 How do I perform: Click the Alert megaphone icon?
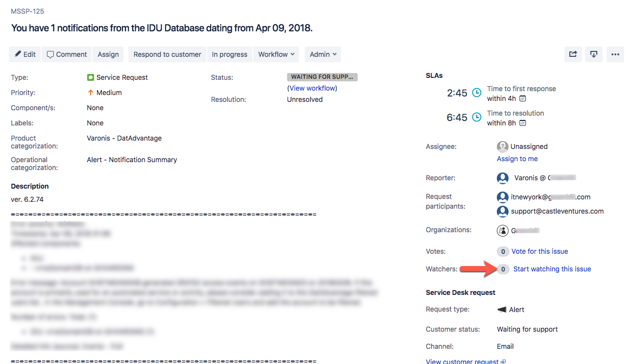tap(502, 310)
